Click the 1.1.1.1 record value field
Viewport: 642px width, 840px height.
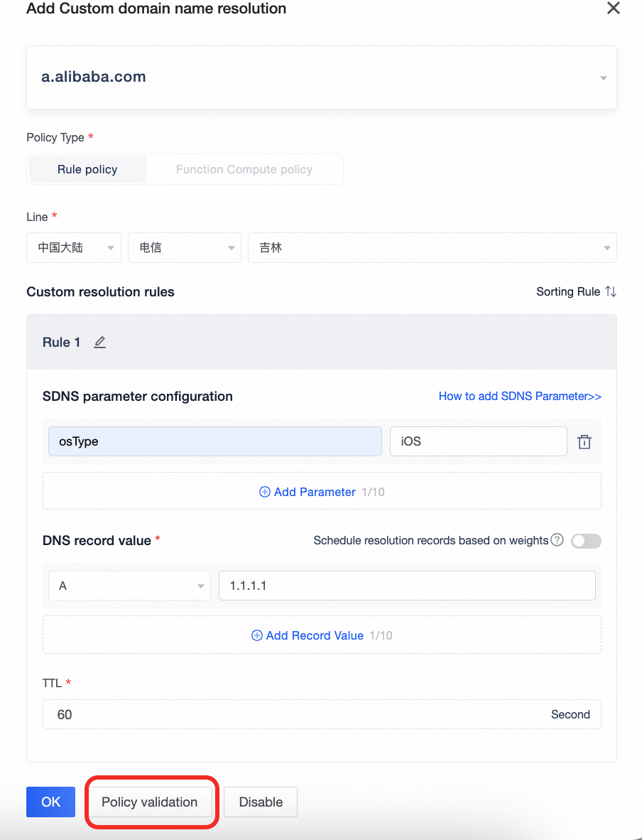tap(406, 586)
